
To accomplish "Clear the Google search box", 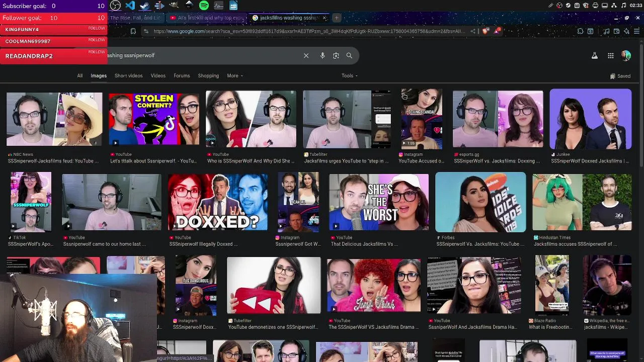I will click(x=306, y=56).
